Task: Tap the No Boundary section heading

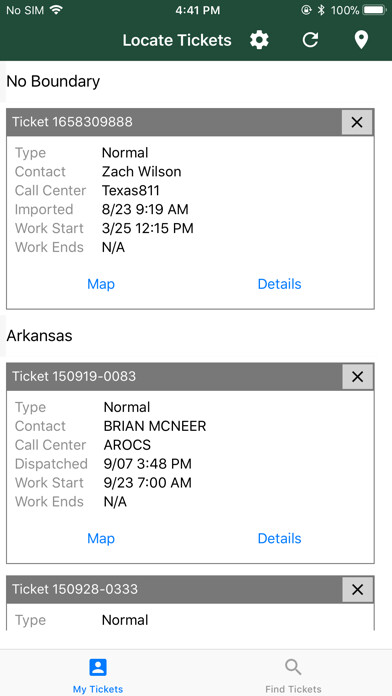Action: pyautogui.click(x=53, y=82)
